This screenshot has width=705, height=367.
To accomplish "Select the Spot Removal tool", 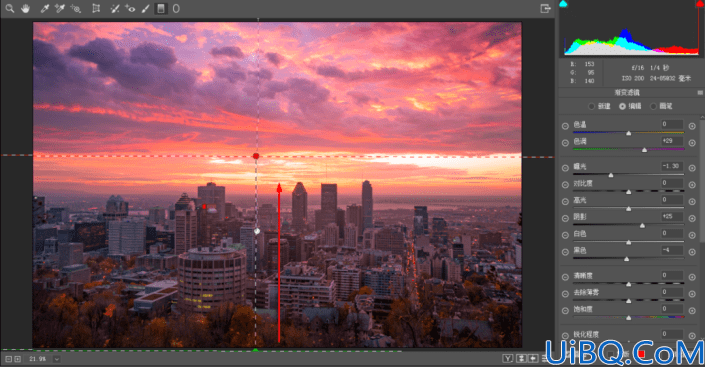I will click(x=115, y=8).
